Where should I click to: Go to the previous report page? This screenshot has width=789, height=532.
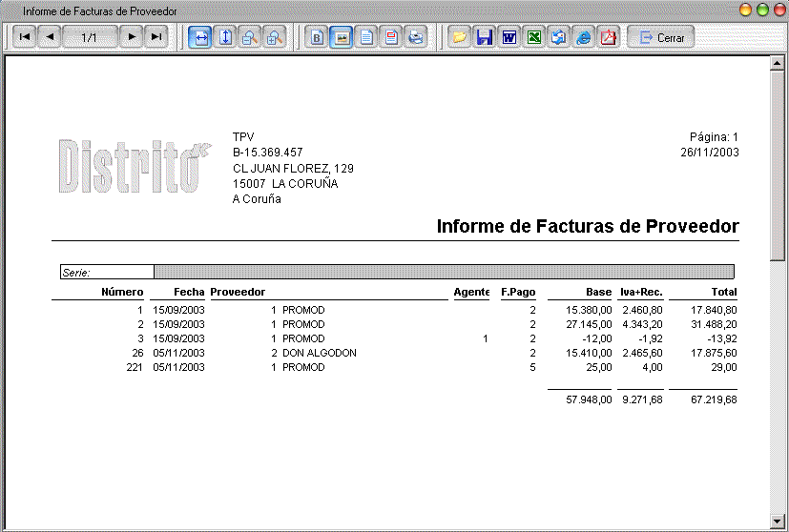50,37
